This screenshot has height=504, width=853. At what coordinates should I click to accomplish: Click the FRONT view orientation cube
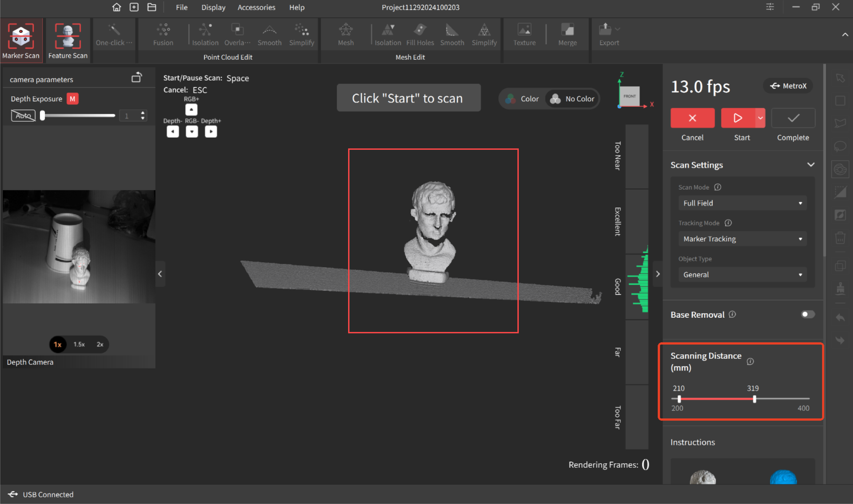point(629,96)
